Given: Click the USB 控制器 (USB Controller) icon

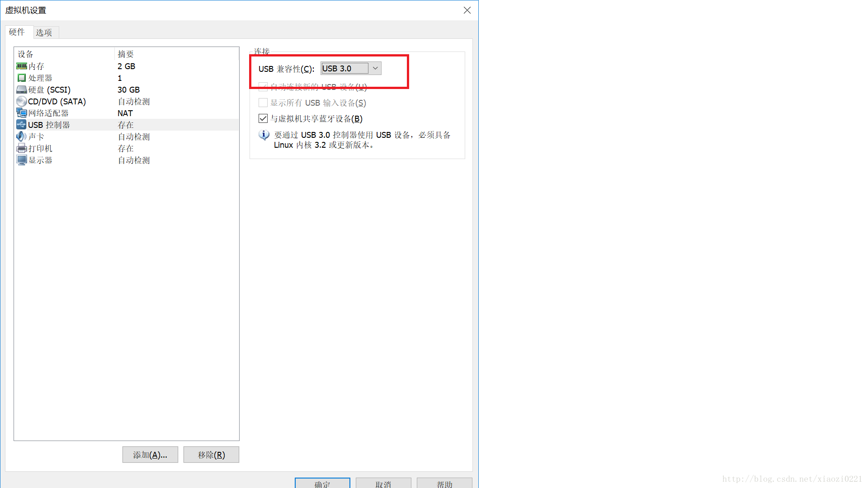Looking at the screenshot, I should click(x=21, y=125).
